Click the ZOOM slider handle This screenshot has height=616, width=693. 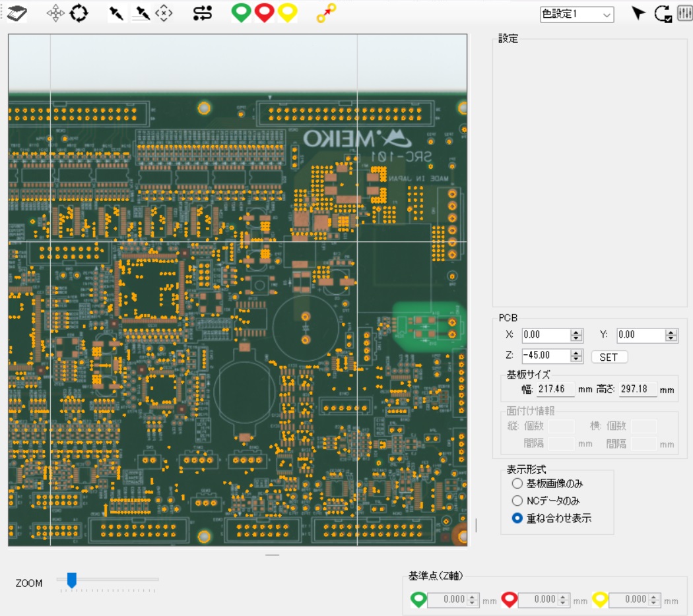[71, 580]
